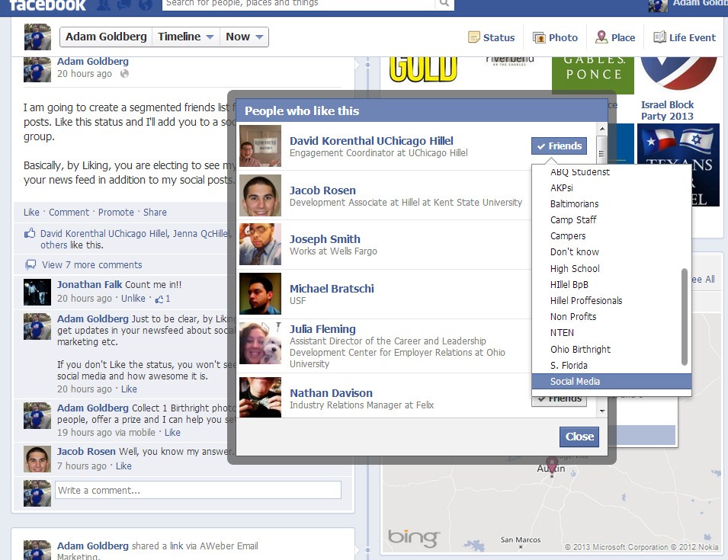This screenshot has height=560, width=728.
Task: Open Michael Bratschi's profile picture
Action: pyautogui.click(x=261, y=293)
